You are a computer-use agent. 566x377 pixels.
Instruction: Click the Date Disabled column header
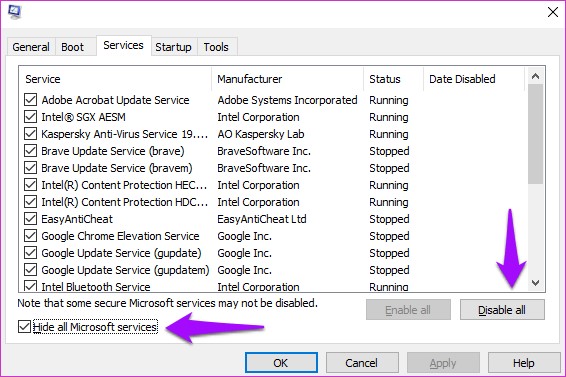474,79
